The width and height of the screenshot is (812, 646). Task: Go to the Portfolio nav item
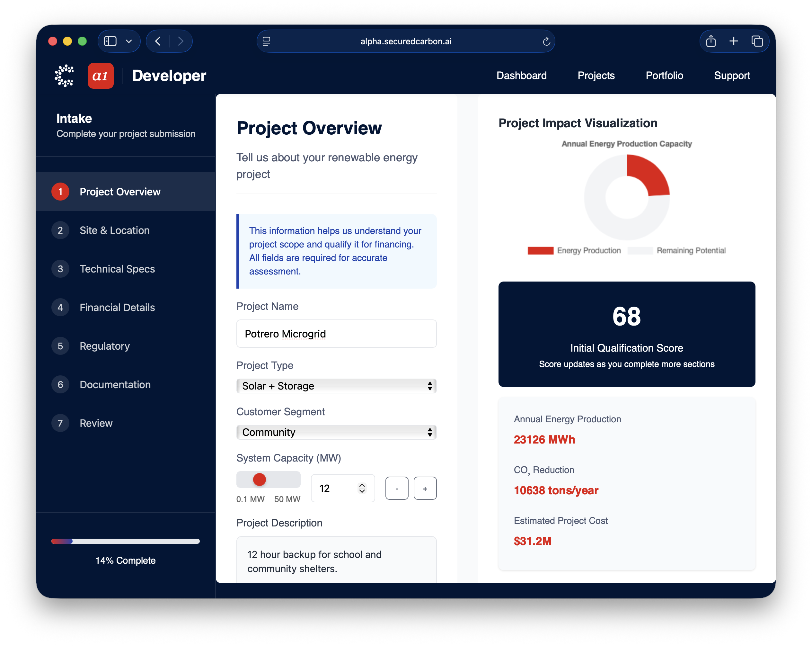[x=664, y=76]
